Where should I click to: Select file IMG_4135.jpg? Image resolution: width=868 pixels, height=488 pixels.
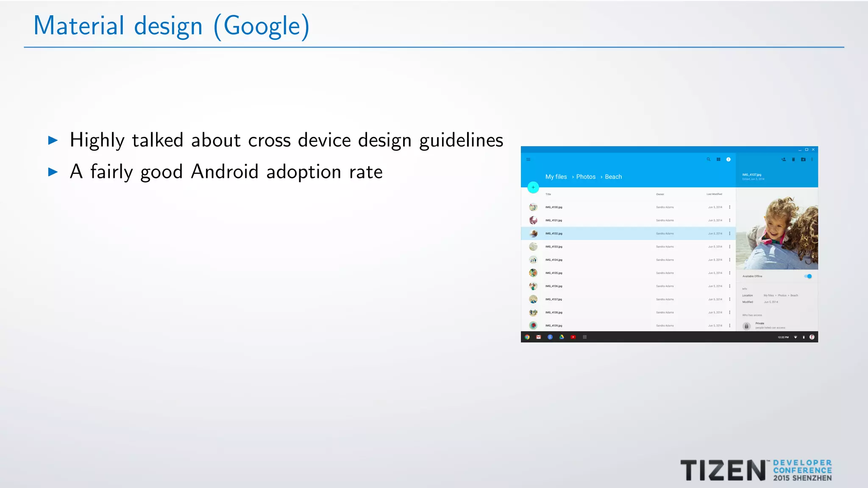point(628,273)
